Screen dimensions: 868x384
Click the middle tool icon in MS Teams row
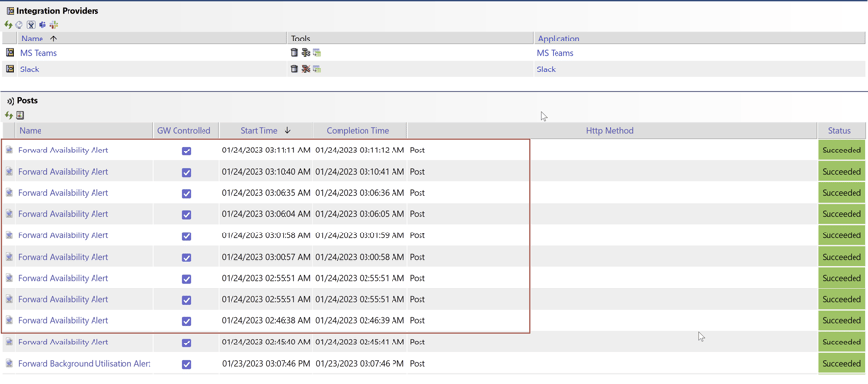[x=305, y=53]
